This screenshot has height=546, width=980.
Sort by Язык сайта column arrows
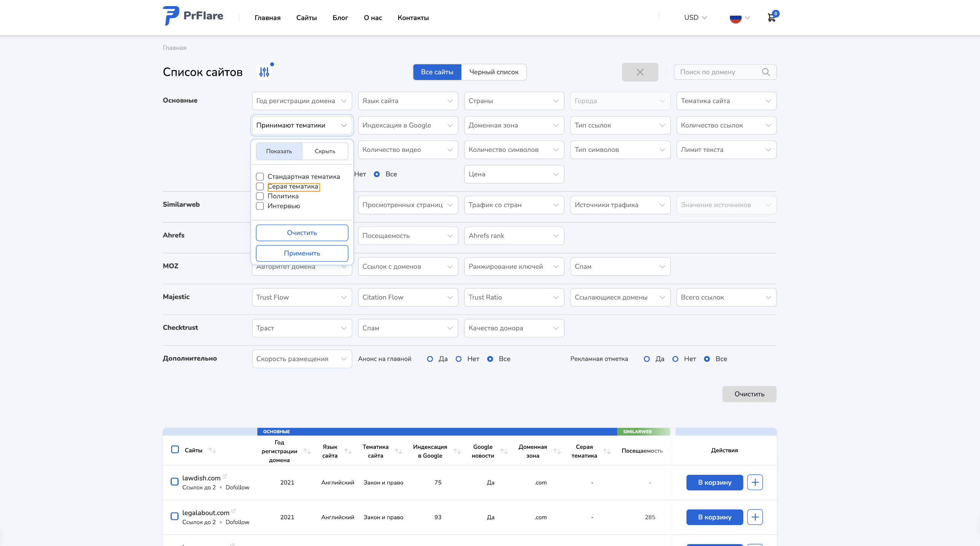point(348,451)
